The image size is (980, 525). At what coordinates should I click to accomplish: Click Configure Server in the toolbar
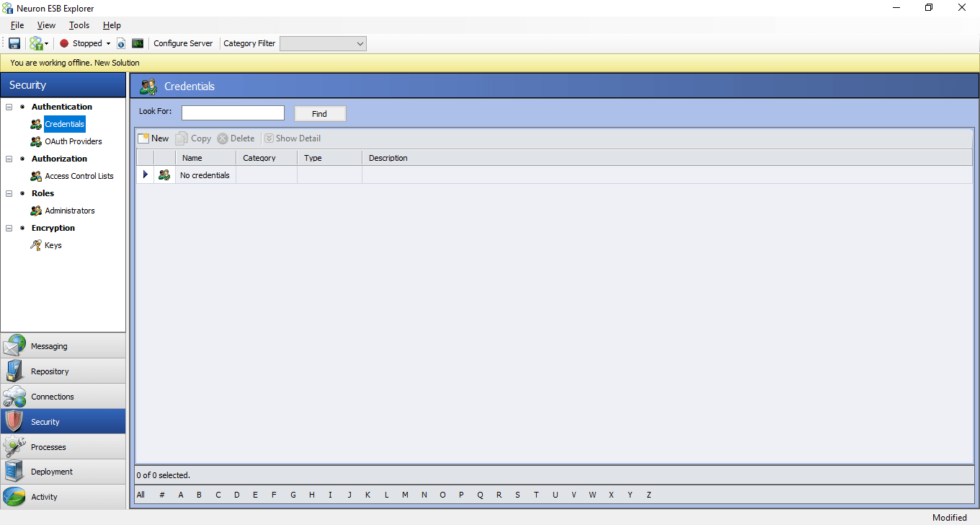183,43
